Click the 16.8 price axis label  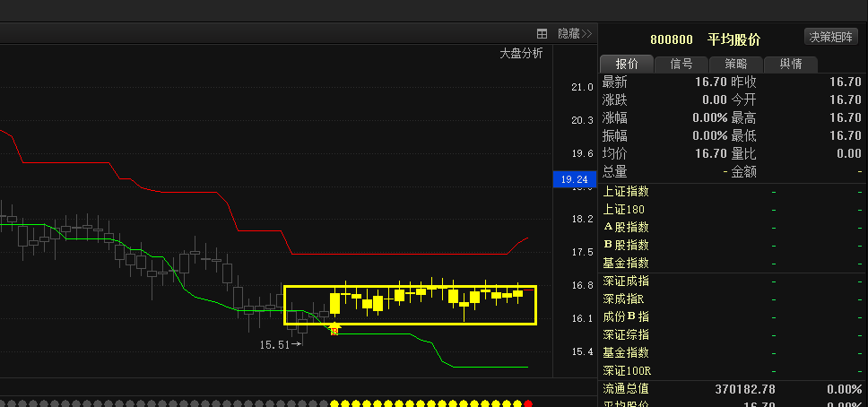point(582,285)
